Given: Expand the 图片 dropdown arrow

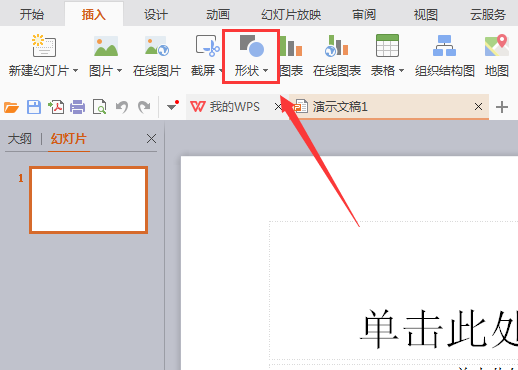Looking at the screenshot, I should (x=119, y=70).
